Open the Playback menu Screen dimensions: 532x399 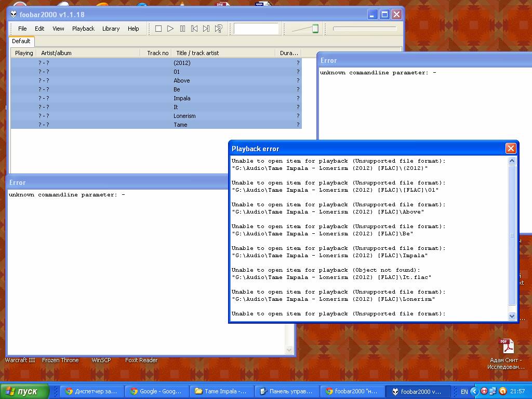click(x=83, y=29)
